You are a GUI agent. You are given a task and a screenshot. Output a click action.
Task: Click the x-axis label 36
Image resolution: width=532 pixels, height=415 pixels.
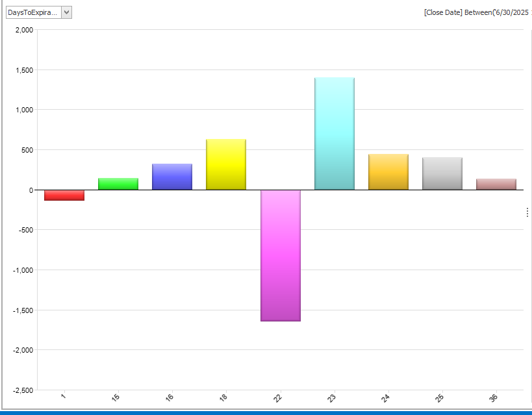click(495, 397)
